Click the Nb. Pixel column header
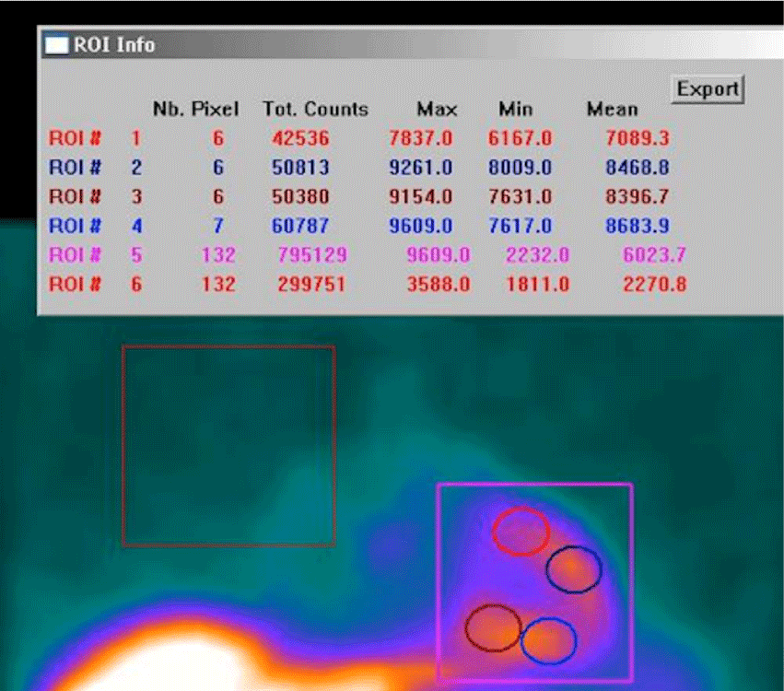The image size is (784, 691). coord(195,109)
